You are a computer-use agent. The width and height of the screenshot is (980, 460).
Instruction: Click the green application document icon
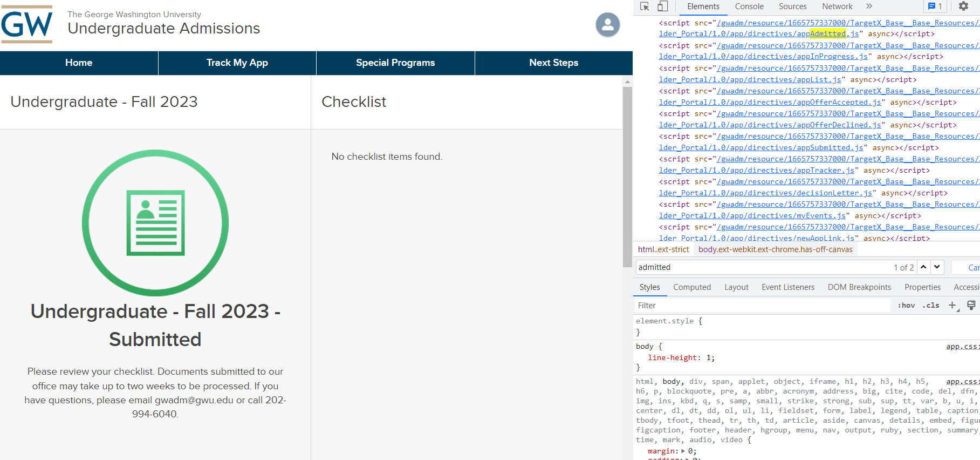(x=155, y=222)
